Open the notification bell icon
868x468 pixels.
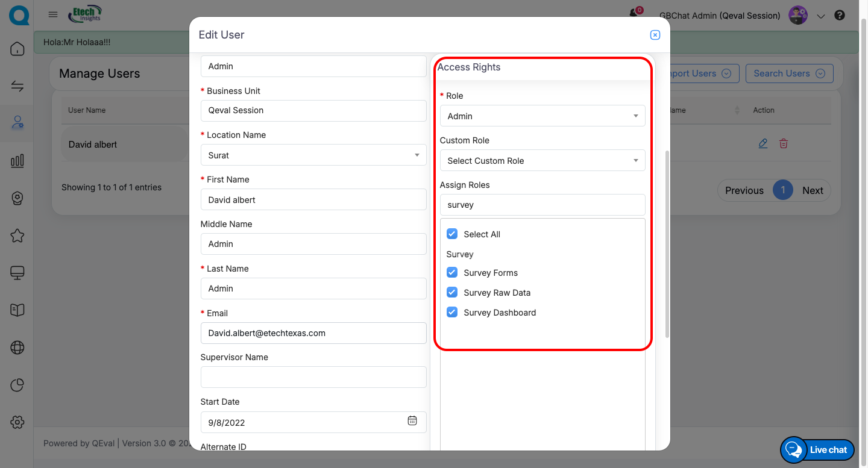(634, 13)
